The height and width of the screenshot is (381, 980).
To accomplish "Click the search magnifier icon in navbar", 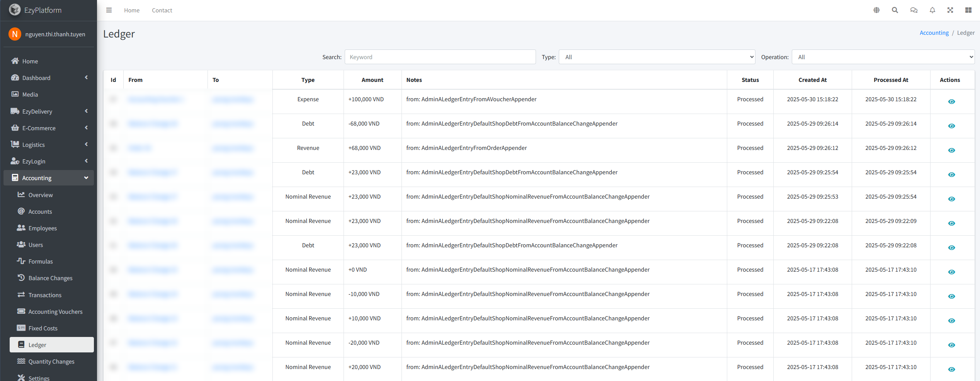I will tap(895, 10).
